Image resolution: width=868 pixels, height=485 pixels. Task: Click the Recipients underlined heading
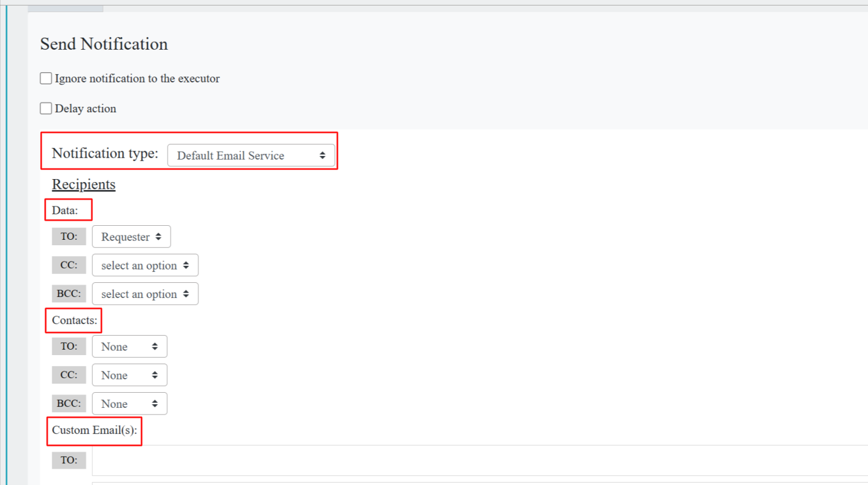click(84, 185)
